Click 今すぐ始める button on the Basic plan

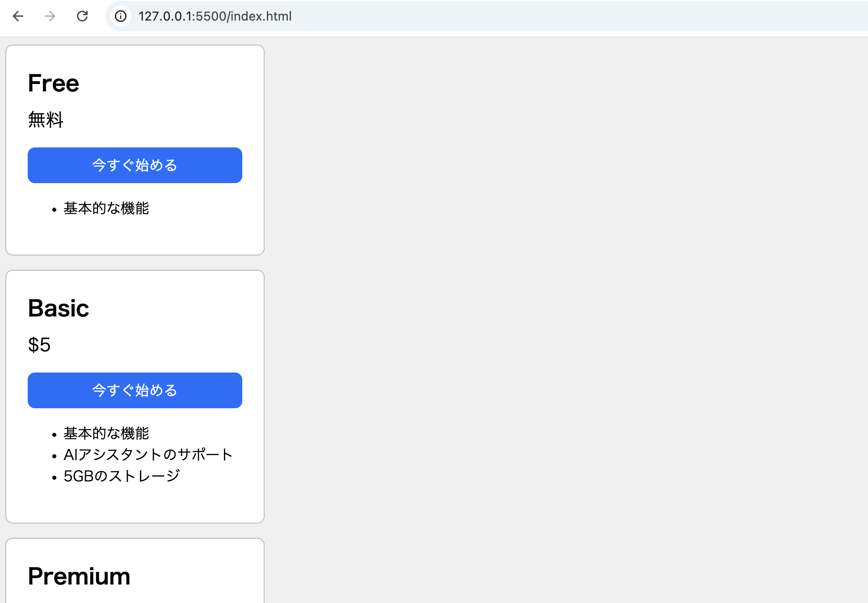135,390
